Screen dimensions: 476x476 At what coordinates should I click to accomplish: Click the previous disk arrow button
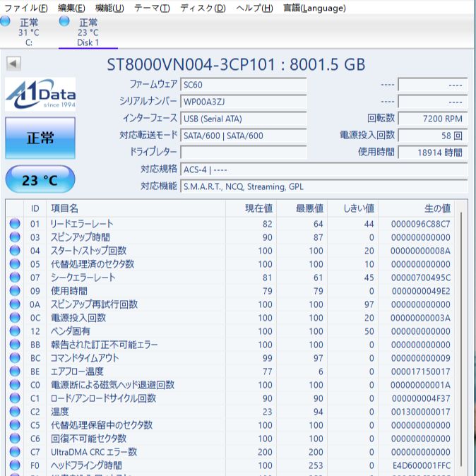13,64
